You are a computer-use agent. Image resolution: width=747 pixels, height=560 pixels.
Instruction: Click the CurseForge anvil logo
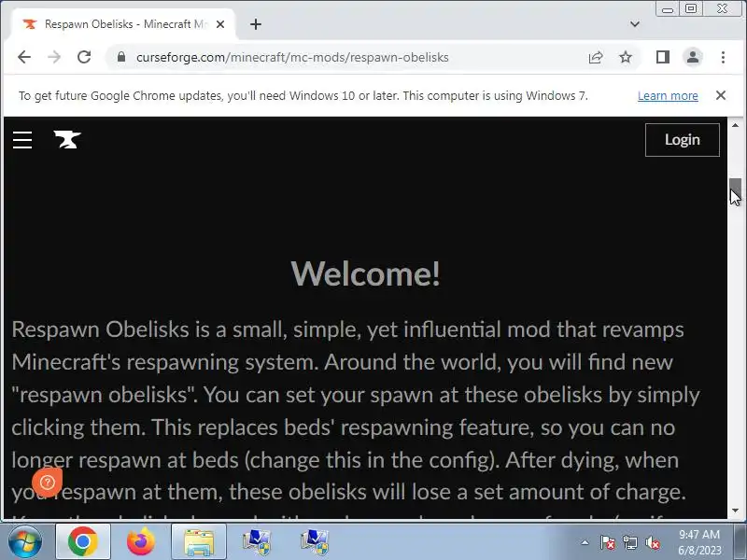click(x=67, y=139)
